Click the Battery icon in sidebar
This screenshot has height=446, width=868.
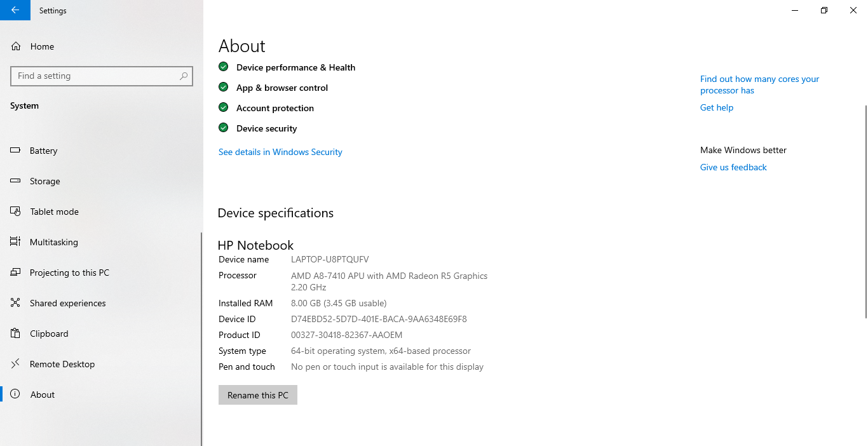[16, 151]
